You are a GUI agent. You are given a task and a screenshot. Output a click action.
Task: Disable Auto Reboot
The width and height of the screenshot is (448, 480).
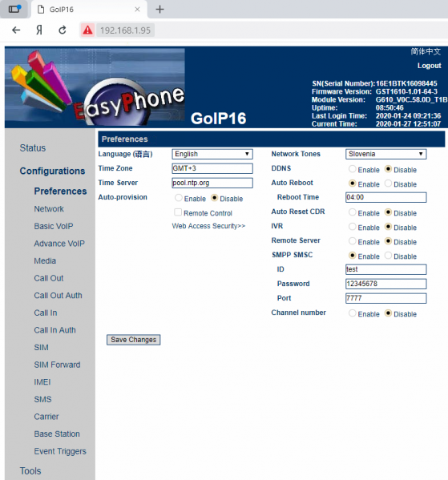(388, 183)
